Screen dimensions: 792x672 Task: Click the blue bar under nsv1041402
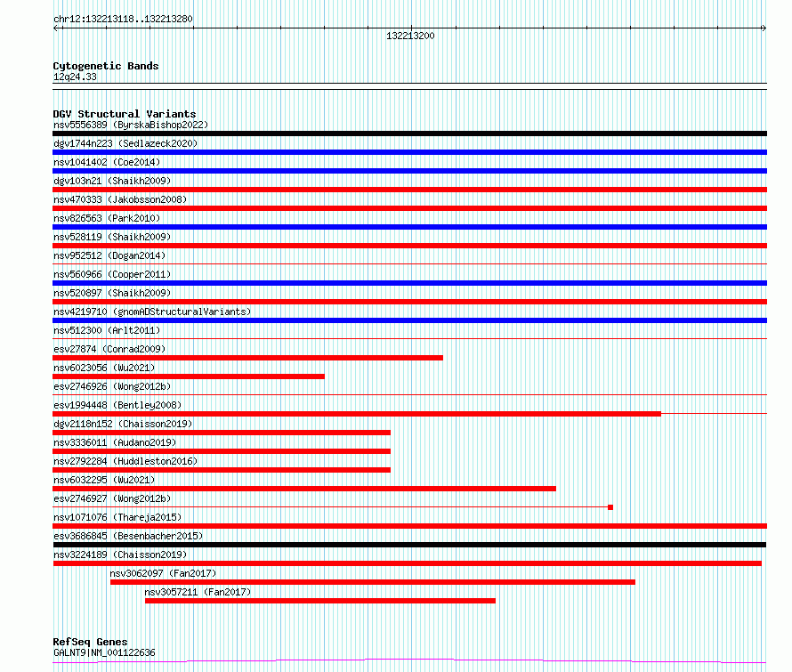tap(409, 171)
